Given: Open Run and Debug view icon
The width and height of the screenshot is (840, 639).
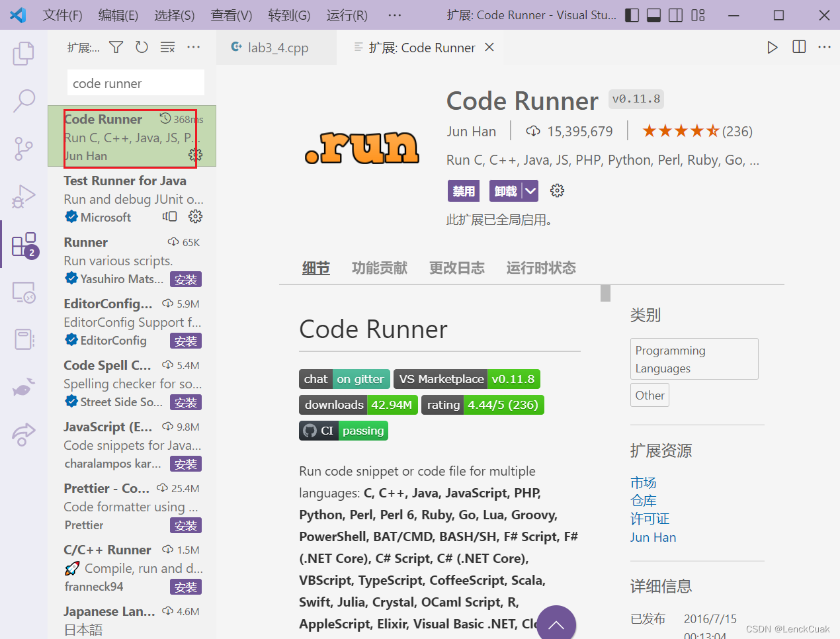Looking at the screenshot, I should pos(24,196).
